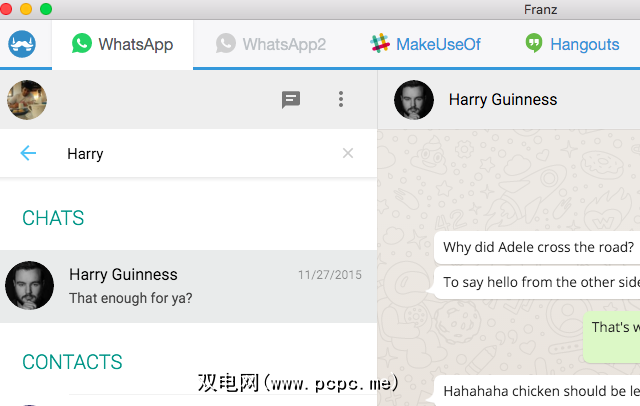Image resolution: width=640 pixels, height=406 pixels.
Task: Switch to the WhatsApp tab
Action: (122, 44)
